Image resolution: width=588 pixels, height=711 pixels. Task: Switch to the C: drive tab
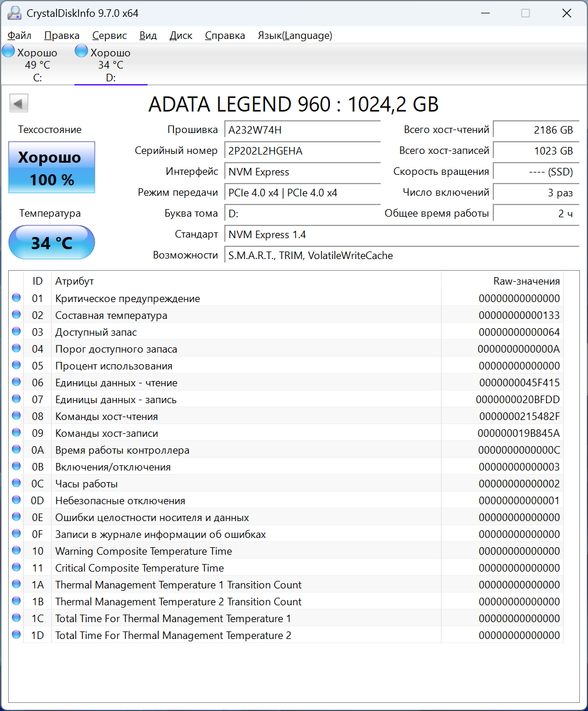37,65
